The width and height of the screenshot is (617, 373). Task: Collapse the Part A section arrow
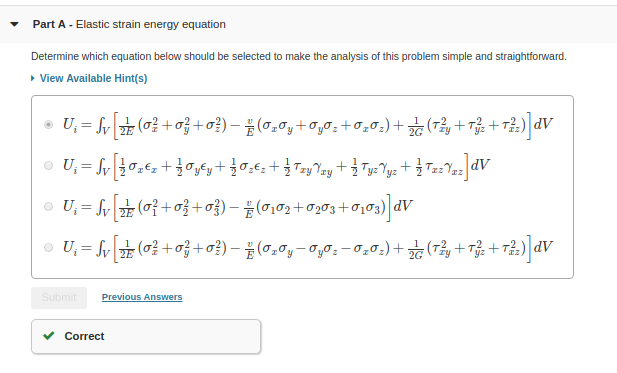14,24
